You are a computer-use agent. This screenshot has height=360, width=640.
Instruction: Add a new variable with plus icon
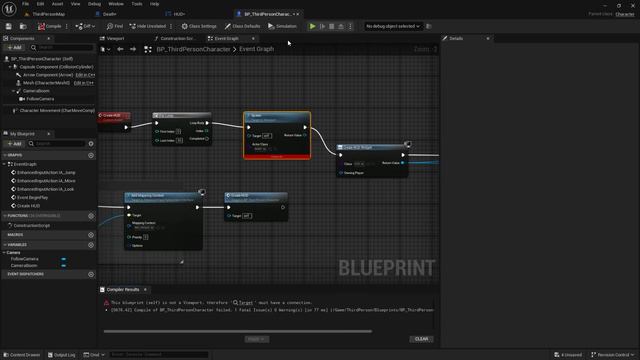tap(91, 245)
